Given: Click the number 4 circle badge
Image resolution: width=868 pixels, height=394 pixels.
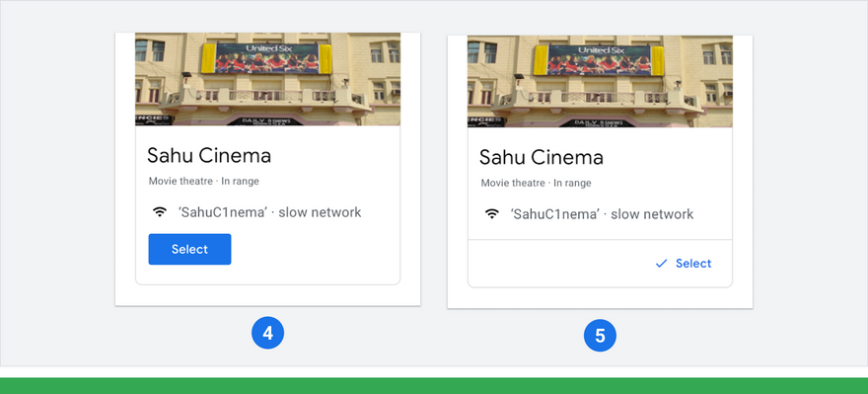Looking at the screenshot, I should tap(268, 333).
